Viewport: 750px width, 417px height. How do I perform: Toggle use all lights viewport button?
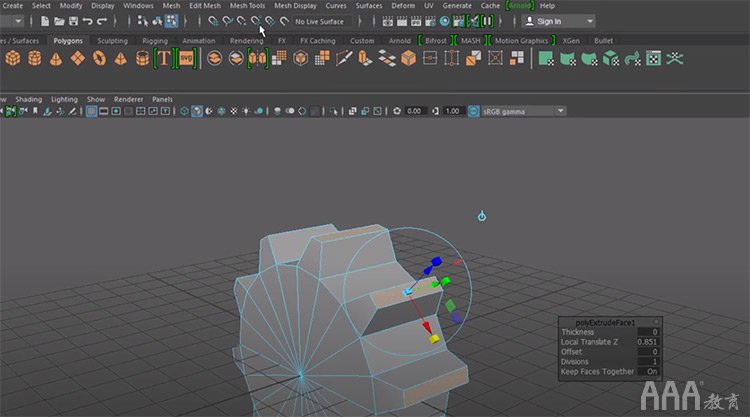[246, 111]
